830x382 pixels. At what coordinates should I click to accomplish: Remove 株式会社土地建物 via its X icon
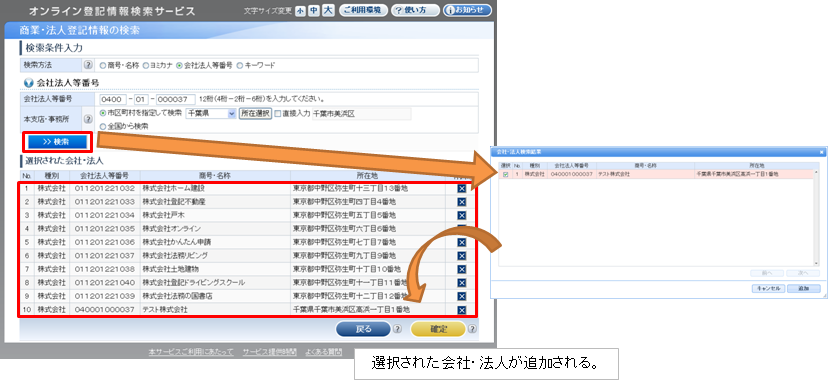(x=462, y=269)
